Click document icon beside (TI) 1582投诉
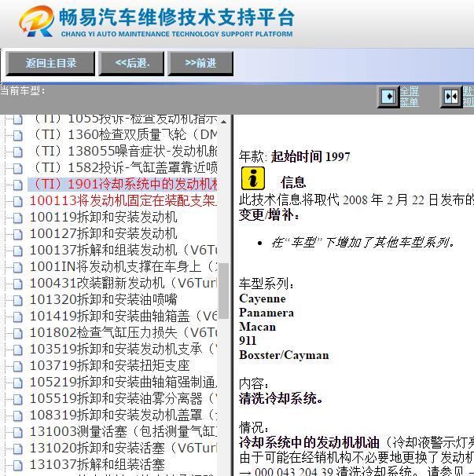This screenshot has width=474, height=476. 17,168
